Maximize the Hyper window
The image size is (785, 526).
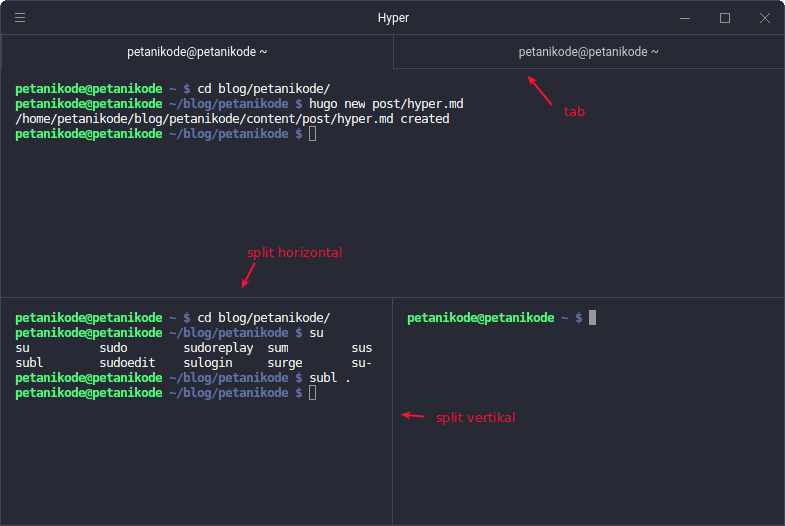click(x=725, y=18)
